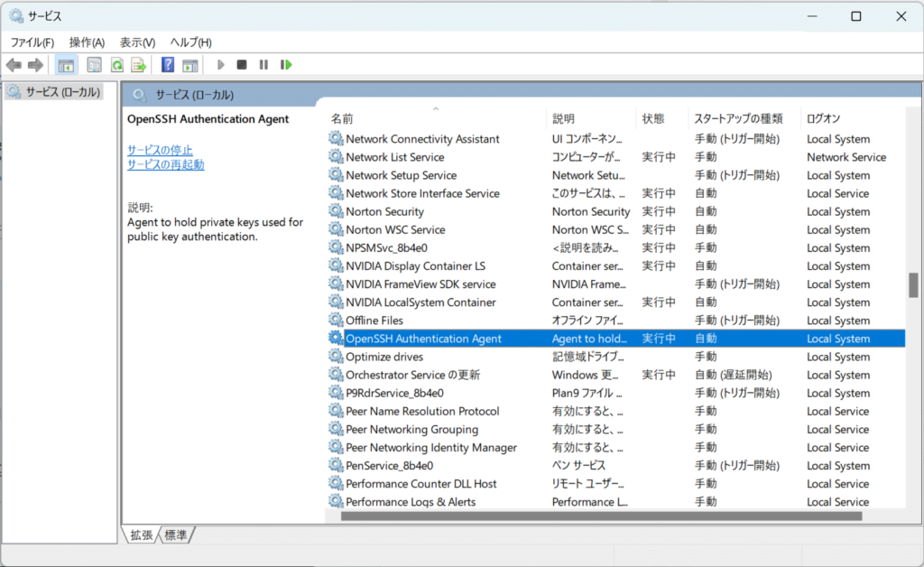Click the gear icon beside Norton WSC Service

pyautogui.click(x=336, y=229)
